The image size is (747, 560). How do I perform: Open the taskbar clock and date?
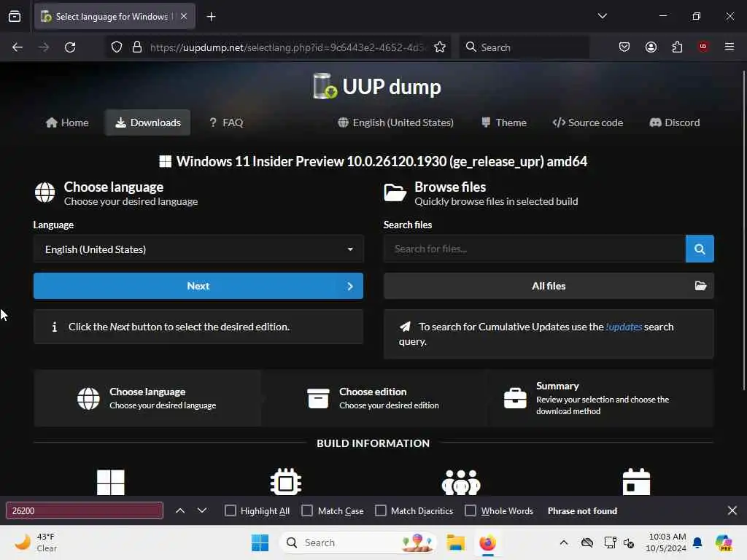tap(666, 542)
